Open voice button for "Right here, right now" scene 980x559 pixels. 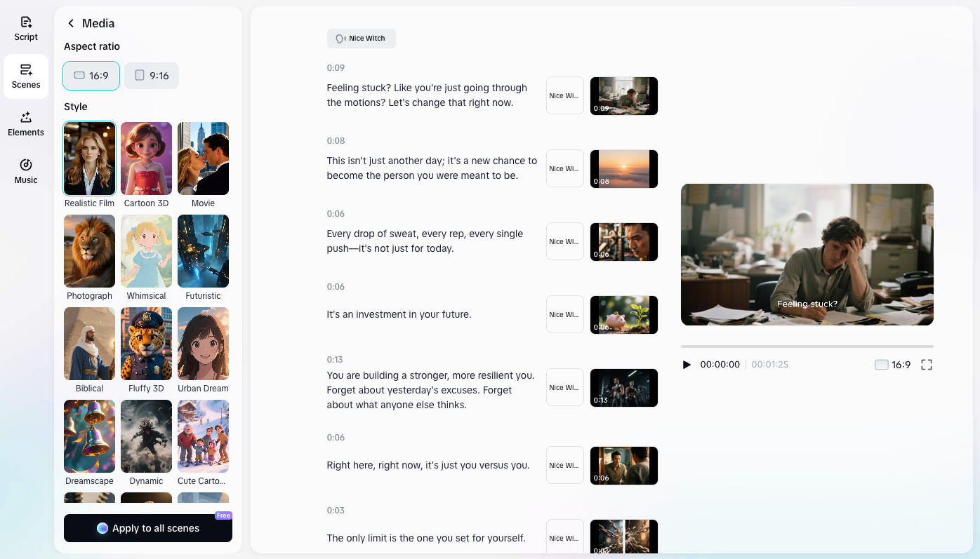click(x=565, y=465)
